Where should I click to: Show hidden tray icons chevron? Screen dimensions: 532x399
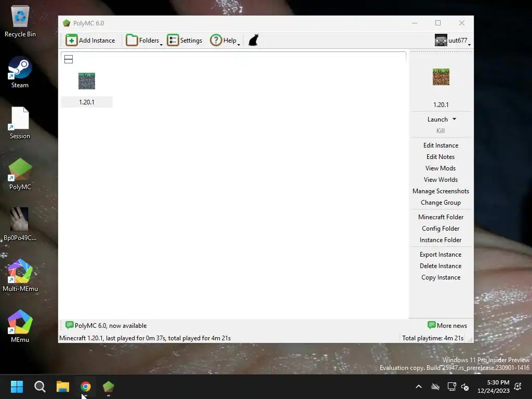419,387
